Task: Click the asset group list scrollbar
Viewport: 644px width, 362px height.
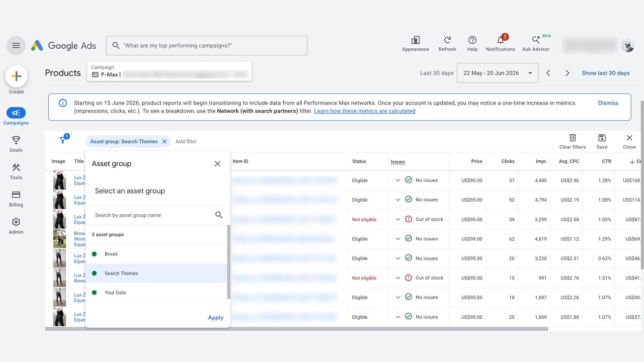Action: (x=229, y=261)
